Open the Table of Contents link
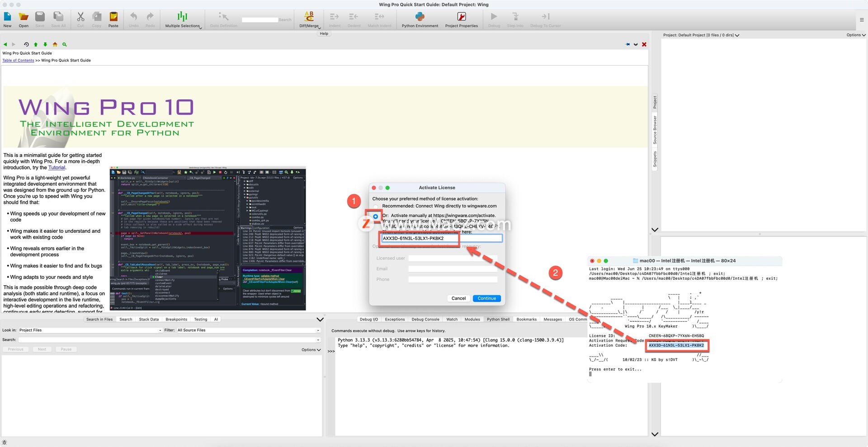 (x=18, y=61)
